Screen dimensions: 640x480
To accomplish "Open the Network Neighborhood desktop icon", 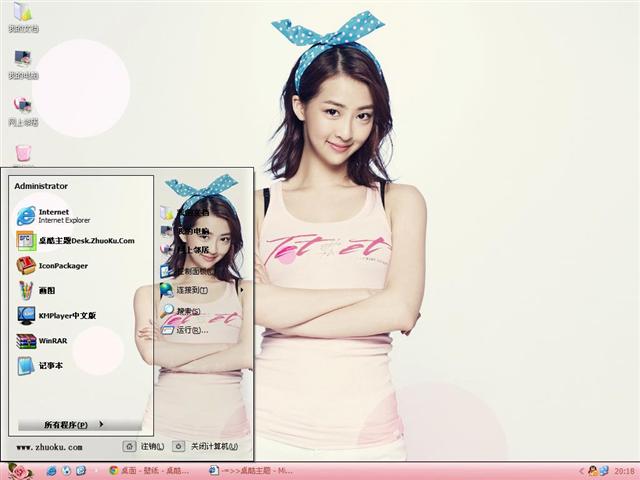I will point(23,111).
